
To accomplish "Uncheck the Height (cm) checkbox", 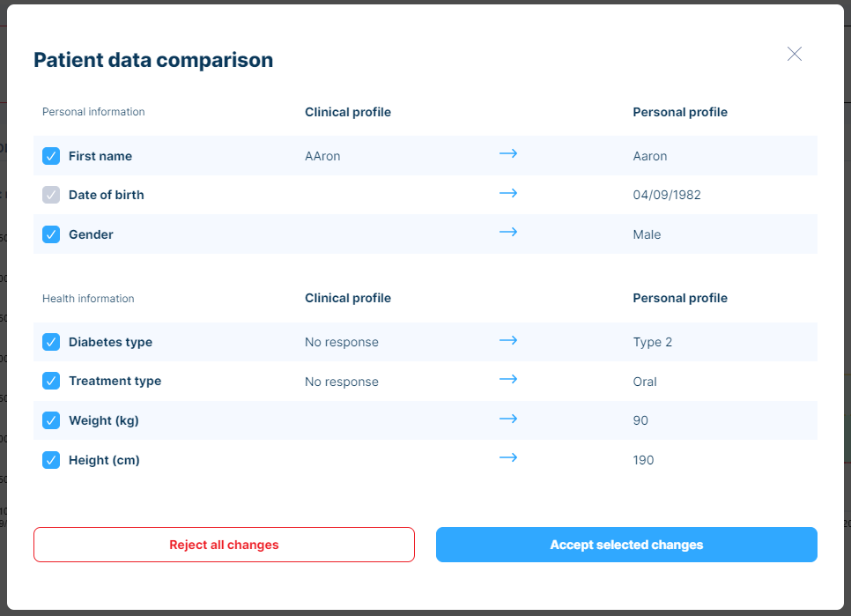I will pyautogui.click(x=51, y=460).
